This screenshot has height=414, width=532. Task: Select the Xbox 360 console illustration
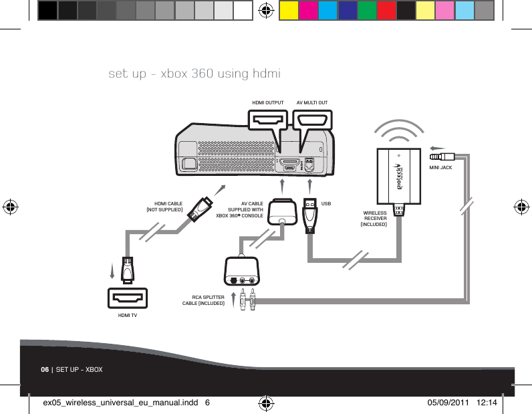point(255,150)
